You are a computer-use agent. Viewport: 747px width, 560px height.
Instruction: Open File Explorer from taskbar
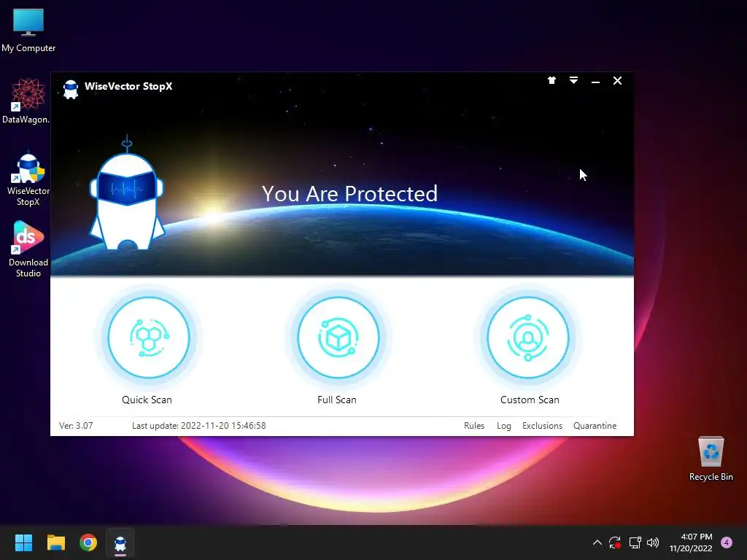click(55, 542)
